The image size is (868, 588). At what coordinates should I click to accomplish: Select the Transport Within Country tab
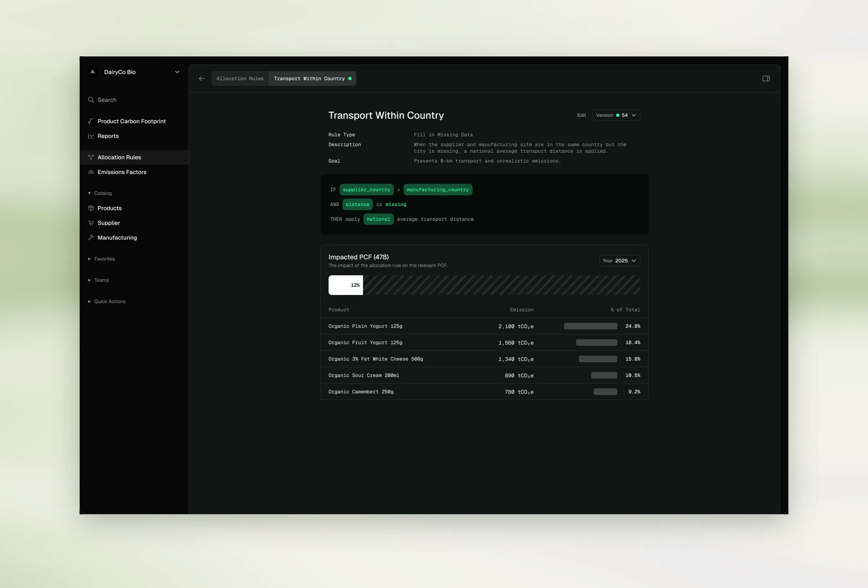(312, 78)
